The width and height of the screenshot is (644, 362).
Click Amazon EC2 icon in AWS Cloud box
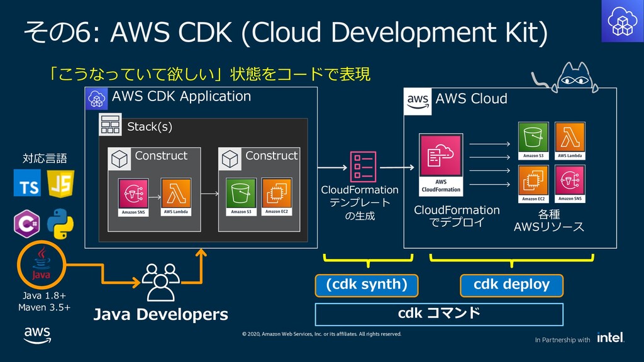(x=533, y=184)
